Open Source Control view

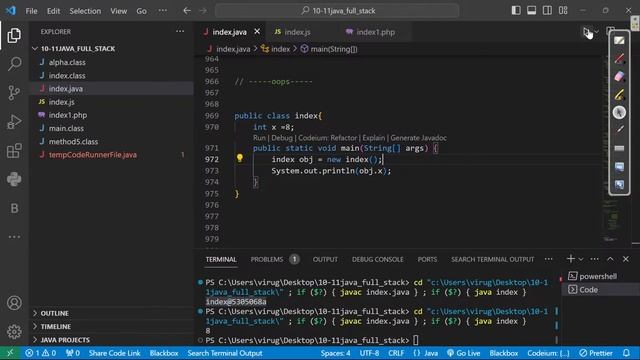pos(14,93)
